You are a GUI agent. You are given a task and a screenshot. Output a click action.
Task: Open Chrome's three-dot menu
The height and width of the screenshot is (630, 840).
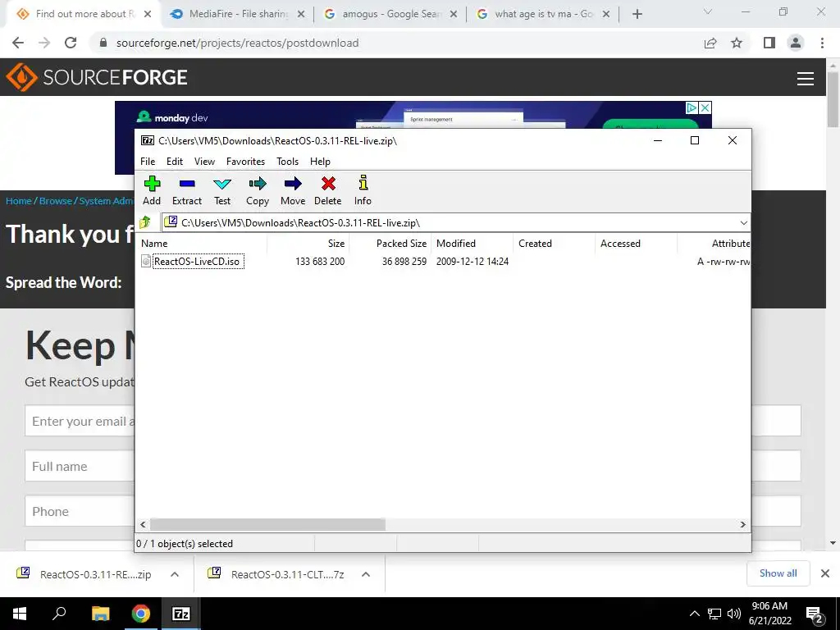(822, 43)
